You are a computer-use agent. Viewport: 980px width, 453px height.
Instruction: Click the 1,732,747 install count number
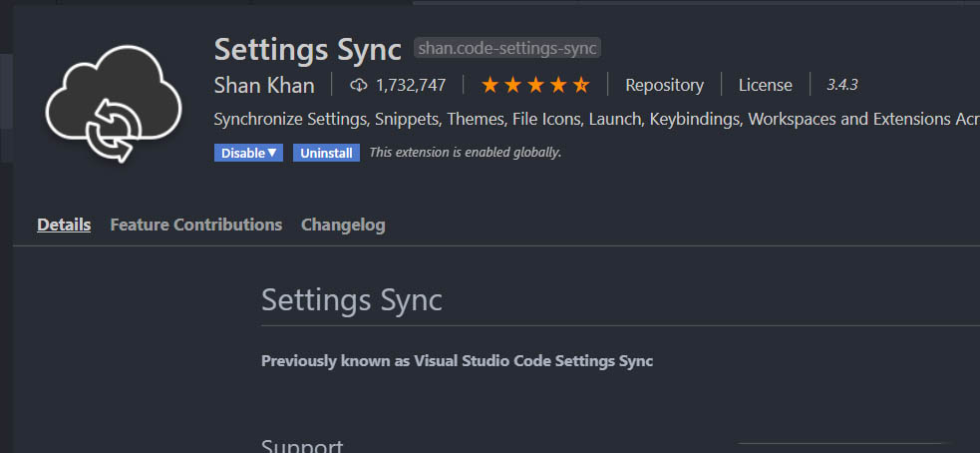point(411,86)
